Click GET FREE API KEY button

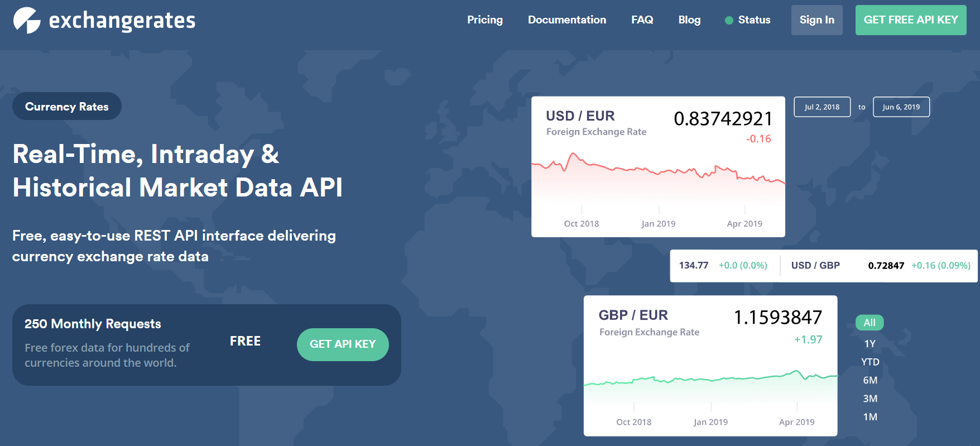(911, 20)
